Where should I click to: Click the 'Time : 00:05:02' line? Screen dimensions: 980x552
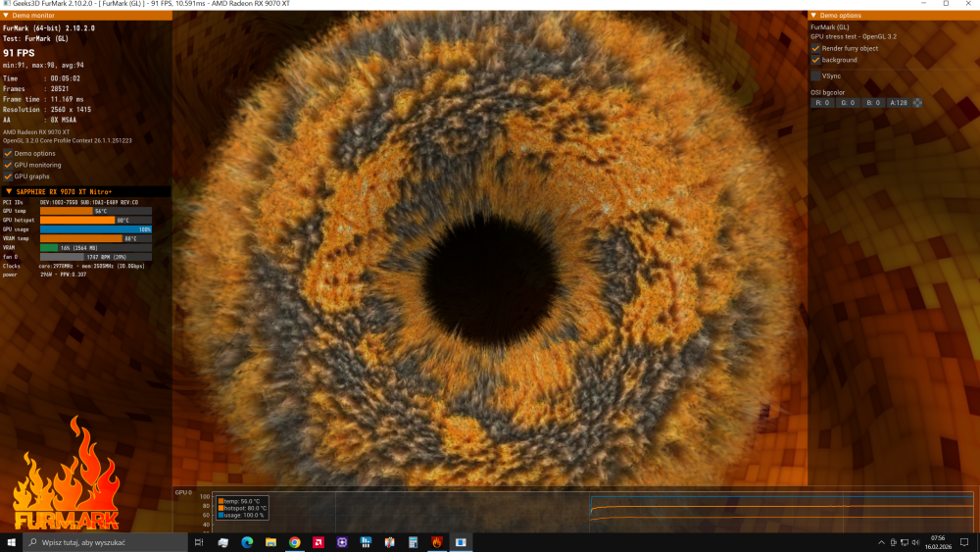pos(41,78)
